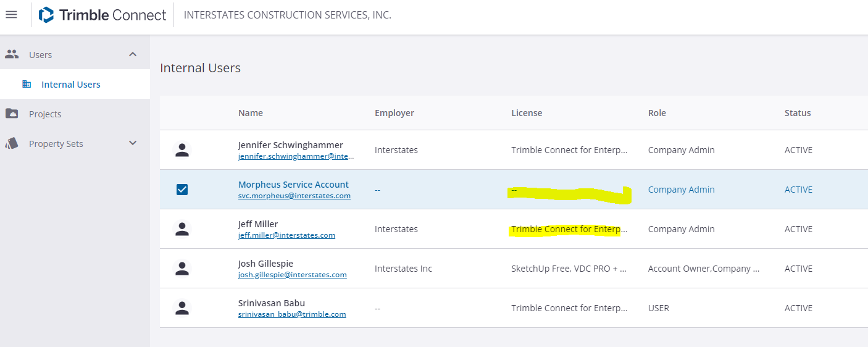
Task: Select Jeff Miller's avatar icon
Action: click(182, 229)
